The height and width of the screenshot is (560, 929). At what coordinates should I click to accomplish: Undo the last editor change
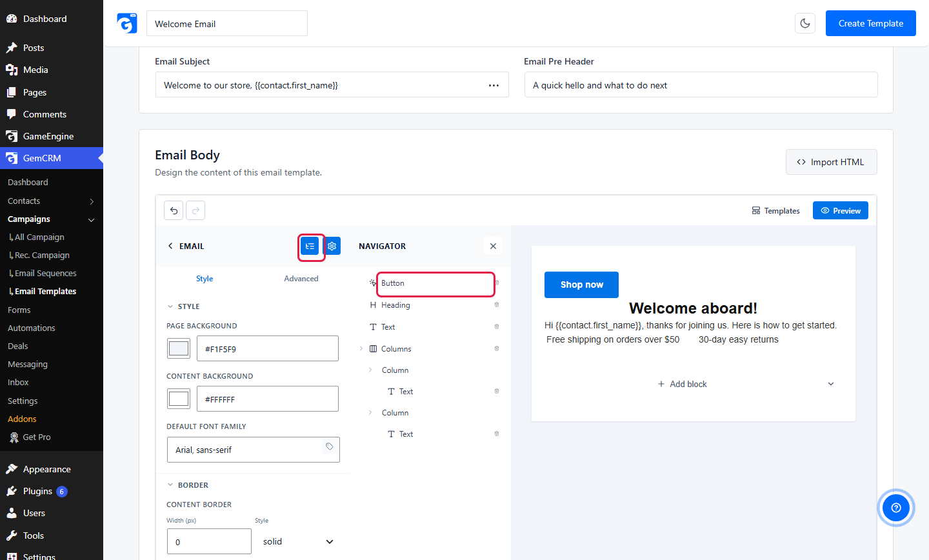tap(174, 210)
